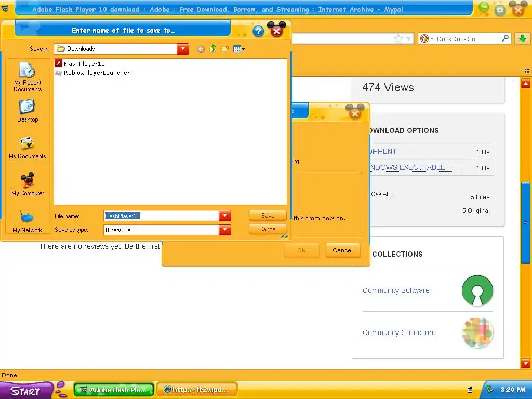Open My Network in the places bar
Screen dimensions: 532x399
(x=28, y=221)
